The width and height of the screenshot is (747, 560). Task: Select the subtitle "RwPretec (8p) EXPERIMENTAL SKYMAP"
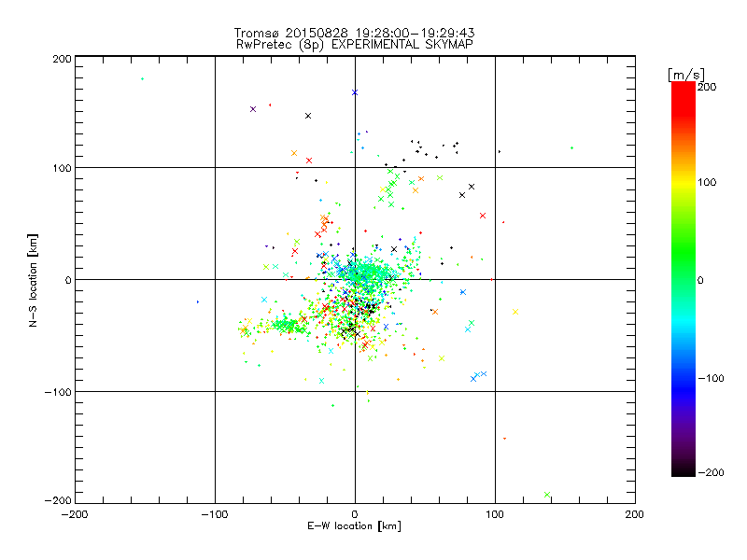click(355, 45)
